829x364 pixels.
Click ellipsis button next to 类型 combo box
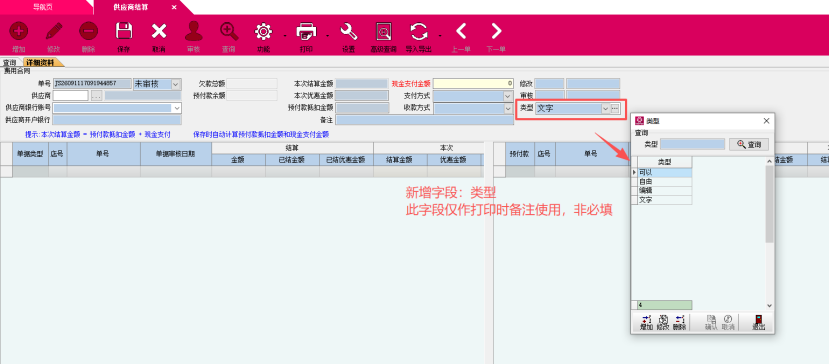(615, 108)
